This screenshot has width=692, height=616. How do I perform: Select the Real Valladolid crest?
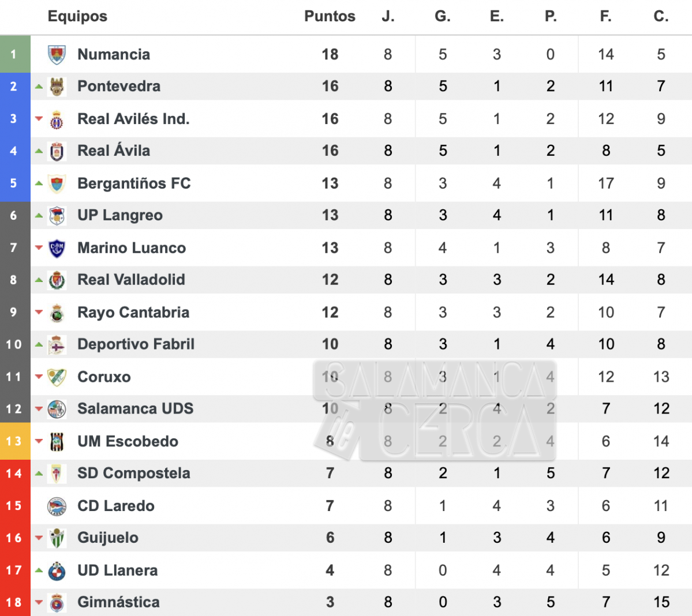tap(57, 280)
